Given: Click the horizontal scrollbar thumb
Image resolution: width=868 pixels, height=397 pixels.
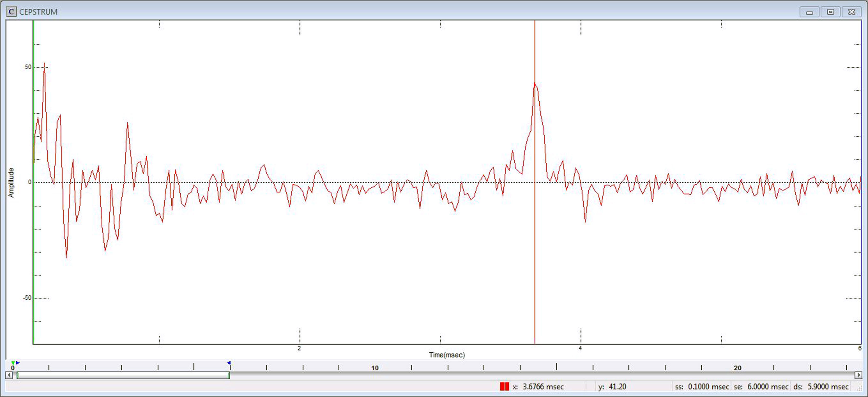Looking at the screenshot, I should (123, 375).
